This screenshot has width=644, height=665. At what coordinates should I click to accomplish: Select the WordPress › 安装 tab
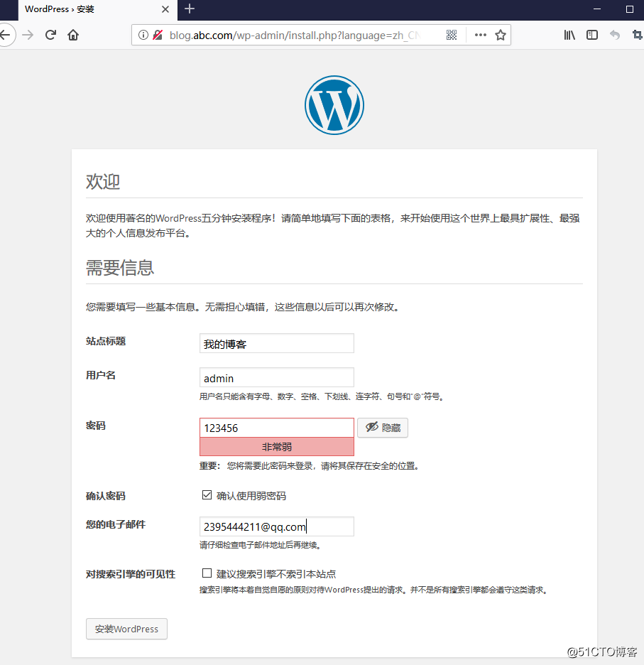click(x=97, y=10)
